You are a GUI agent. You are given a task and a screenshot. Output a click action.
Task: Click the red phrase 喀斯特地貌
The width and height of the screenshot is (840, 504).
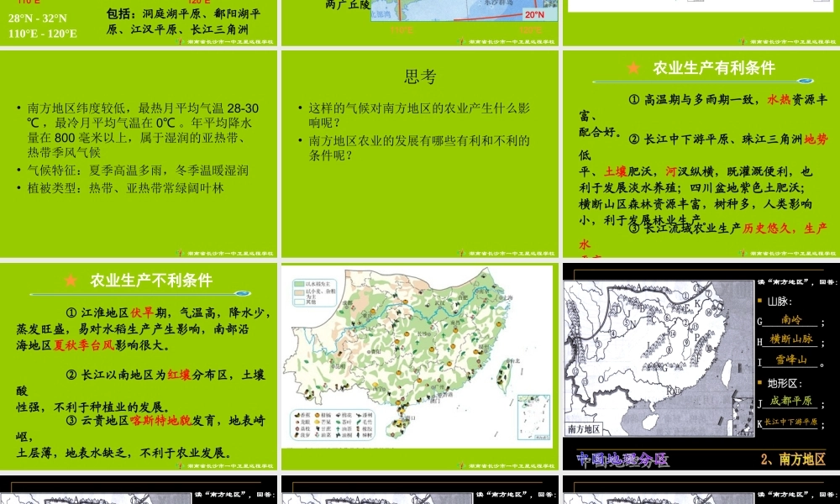[x=160, y=421]
